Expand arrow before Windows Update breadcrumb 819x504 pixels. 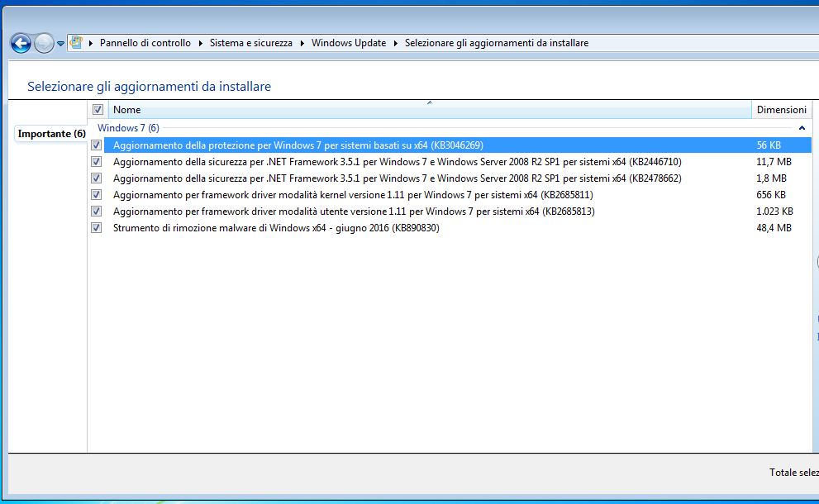click(x=302, y=43)
